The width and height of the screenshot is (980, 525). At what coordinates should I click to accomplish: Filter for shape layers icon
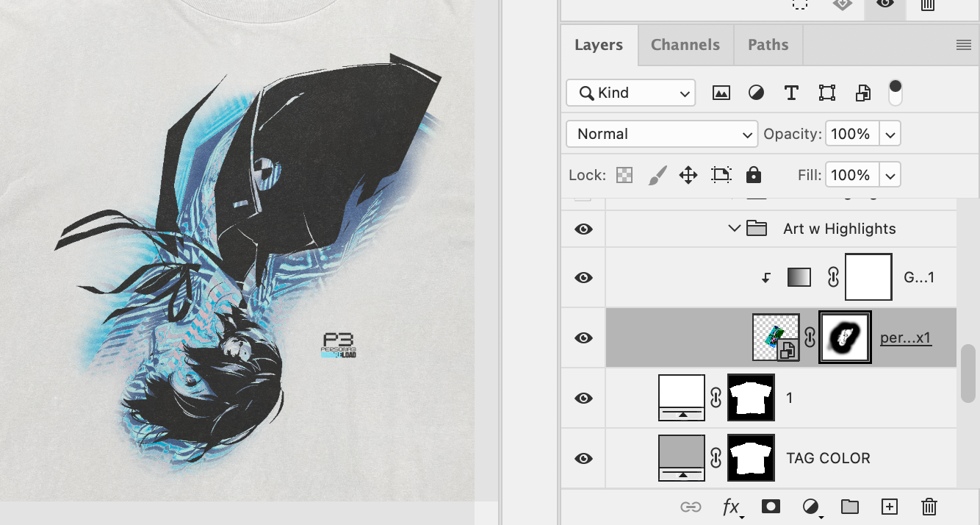click(x=827, y=93)
